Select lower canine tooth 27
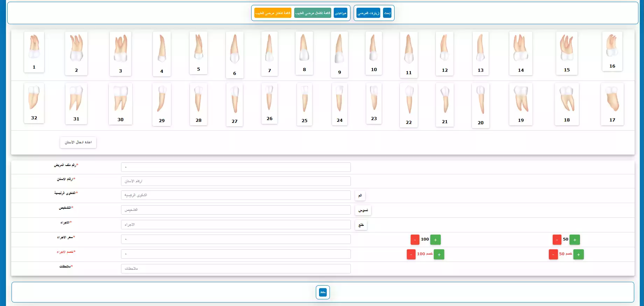This screenshot has width=644, height=306. pos(235,105)
